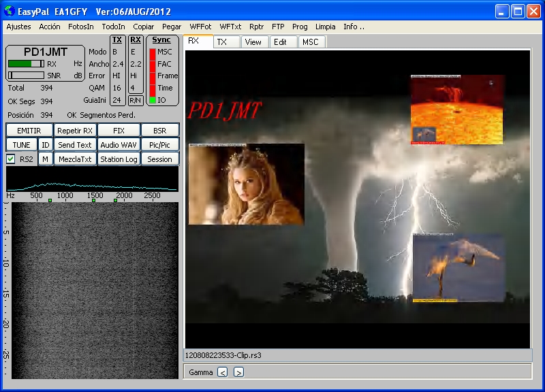Click the BSR button

point(160,131)
